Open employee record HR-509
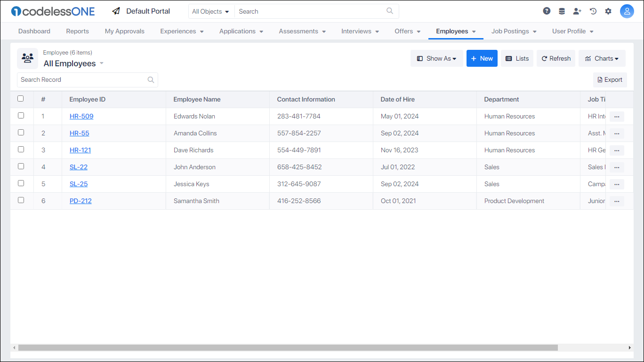This screenshot has width=644, height=362. (81, 116)
